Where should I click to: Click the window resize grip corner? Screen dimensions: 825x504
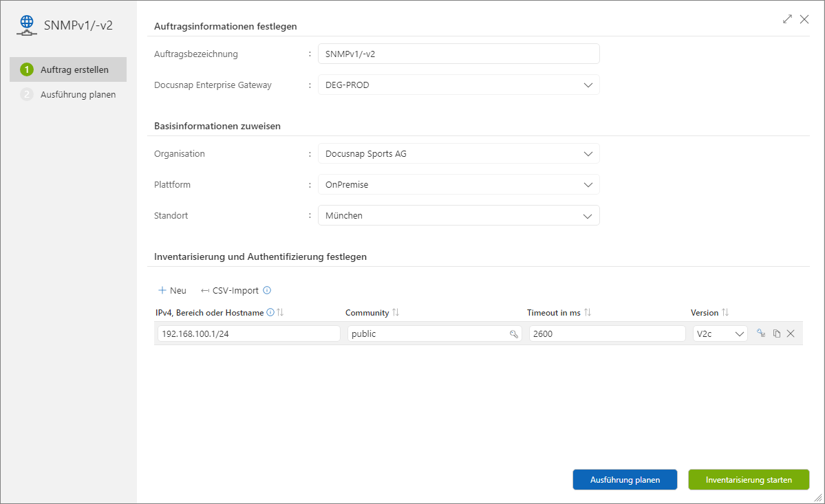pyautogui.click(x=818, y=497)
